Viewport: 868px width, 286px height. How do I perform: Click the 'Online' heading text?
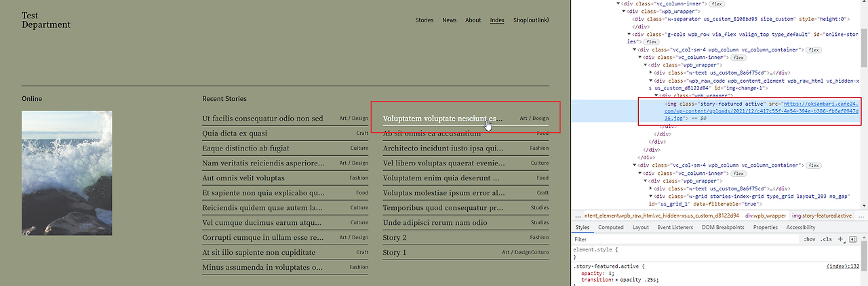pyautogui.click(x=32, y=99)
